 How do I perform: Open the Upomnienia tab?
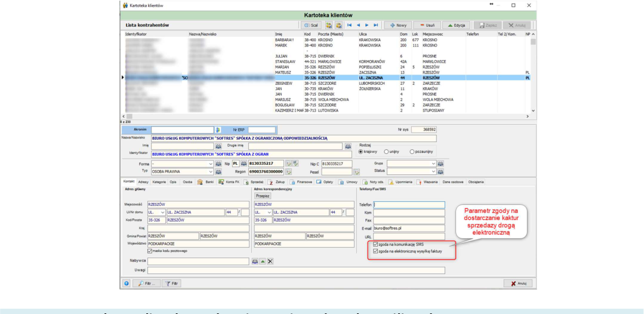[401, 181]
